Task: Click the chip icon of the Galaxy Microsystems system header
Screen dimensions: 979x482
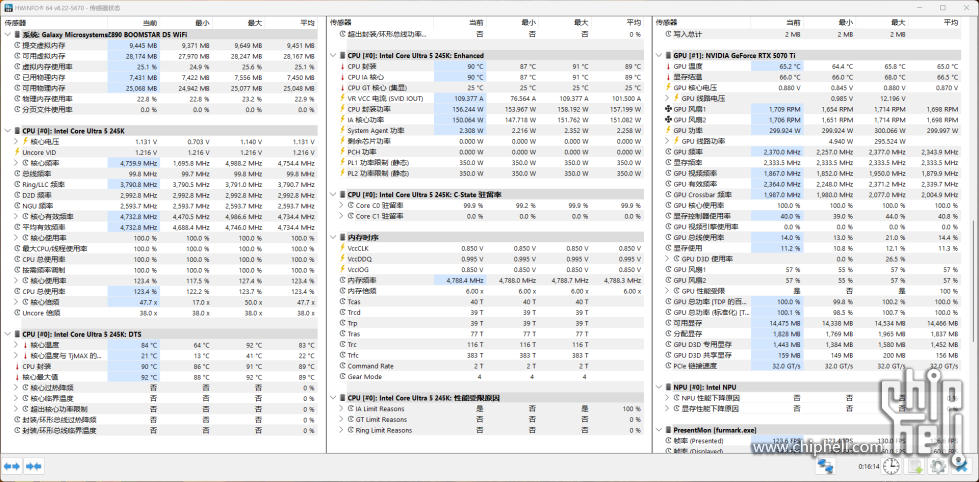Action: tap(17, 35)
